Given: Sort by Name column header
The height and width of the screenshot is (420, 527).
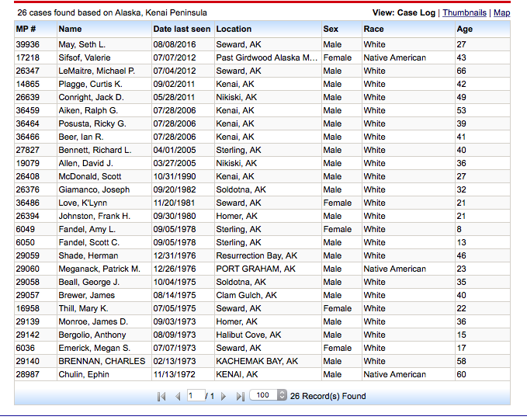Looking at the screenshot, I should pyautogui.click(x=70, y=29).
